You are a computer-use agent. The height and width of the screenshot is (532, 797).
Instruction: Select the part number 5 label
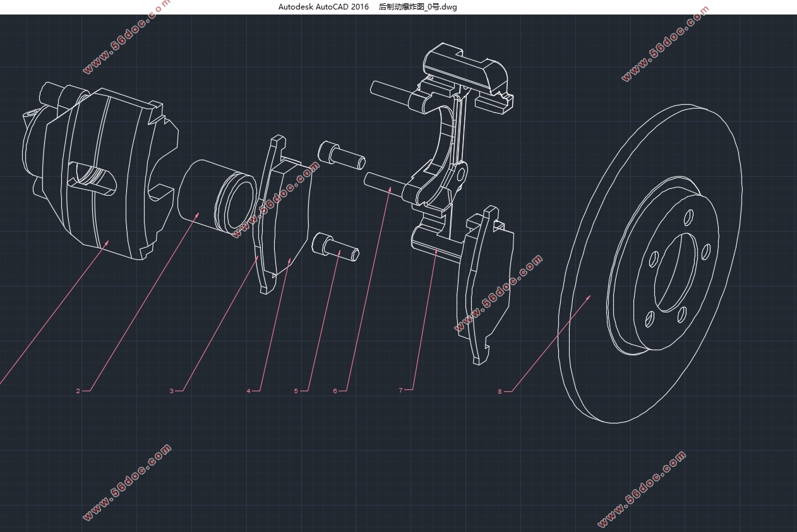(296, 391)
